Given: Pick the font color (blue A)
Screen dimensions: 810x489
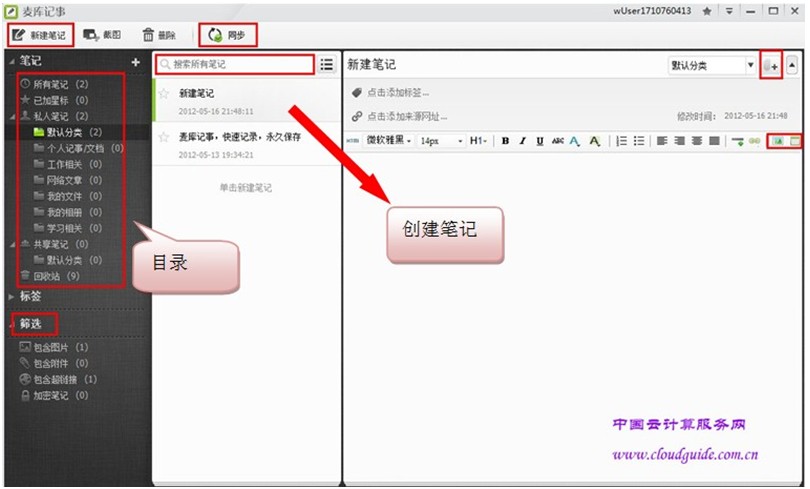Looking at the screenshot, I should (x=574, y=141).
